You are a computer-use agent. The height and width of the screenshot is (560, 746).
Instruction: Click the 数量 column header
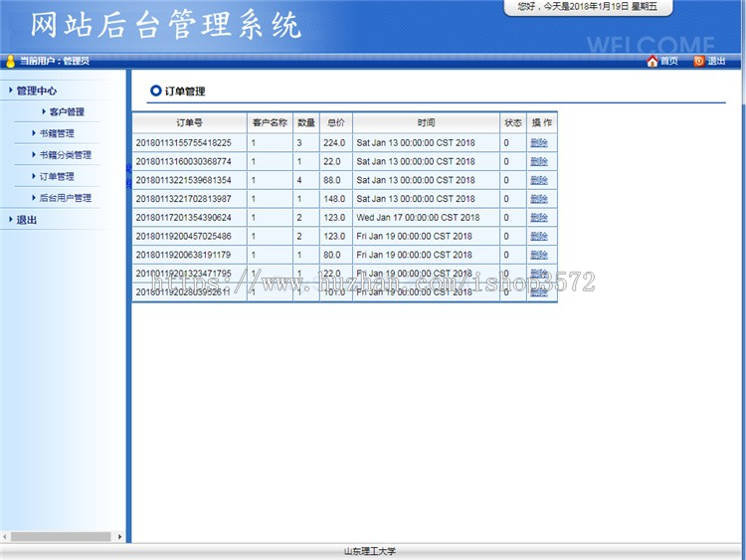[306, 122]
